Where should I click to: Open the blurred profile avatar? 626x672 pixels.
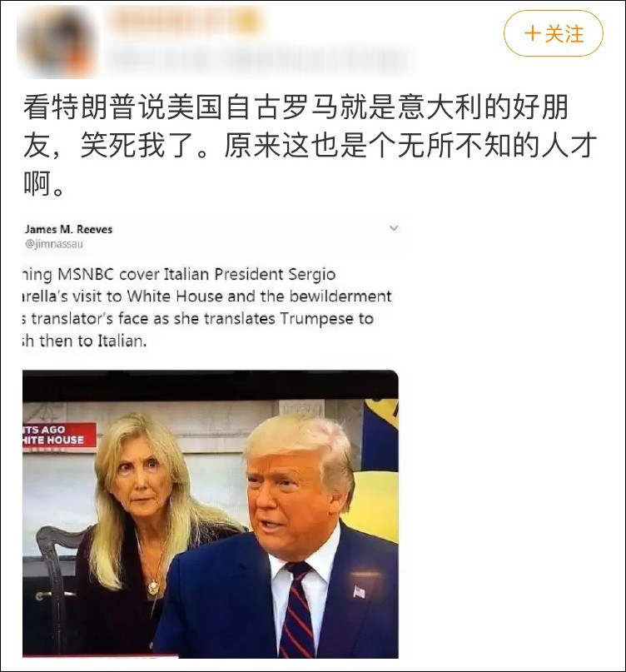point(57,42)
